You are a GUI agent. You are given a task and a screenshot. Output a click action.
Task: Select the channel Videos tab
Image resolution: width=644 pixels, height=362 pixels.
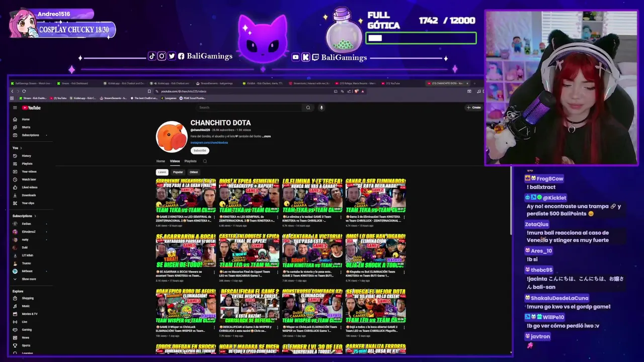[x=175, y=161]
